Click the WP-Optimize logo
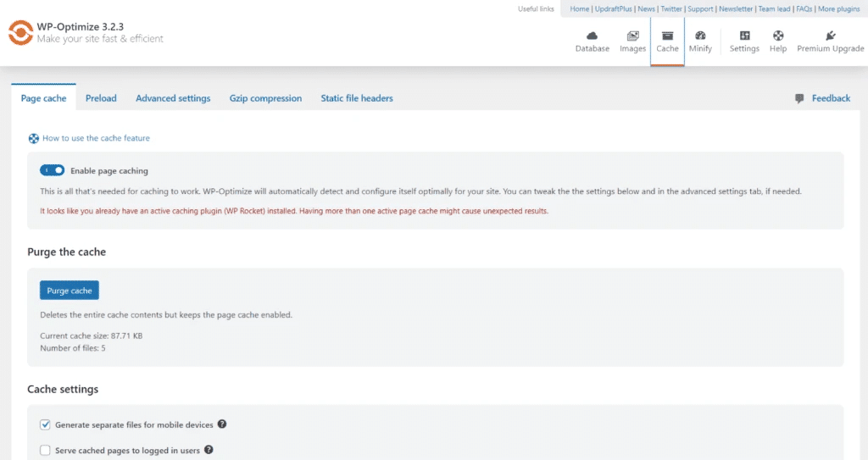Screen dimensions: 868x460 (19, 32)
